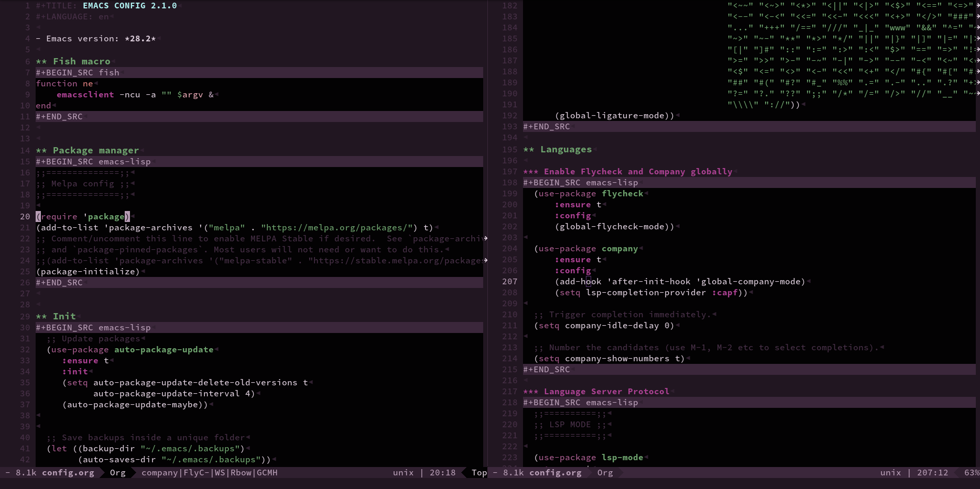980x489 pixels.
Task: Collapse the Languages heading in right window
Action: (x=558, y=149)
